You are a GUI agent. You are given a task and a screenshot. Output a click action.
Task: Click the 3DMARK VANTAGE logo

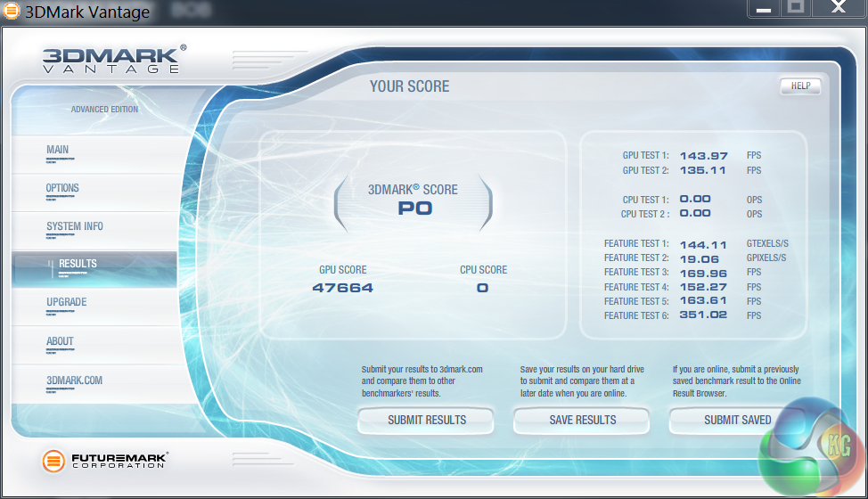pos(113,59)
